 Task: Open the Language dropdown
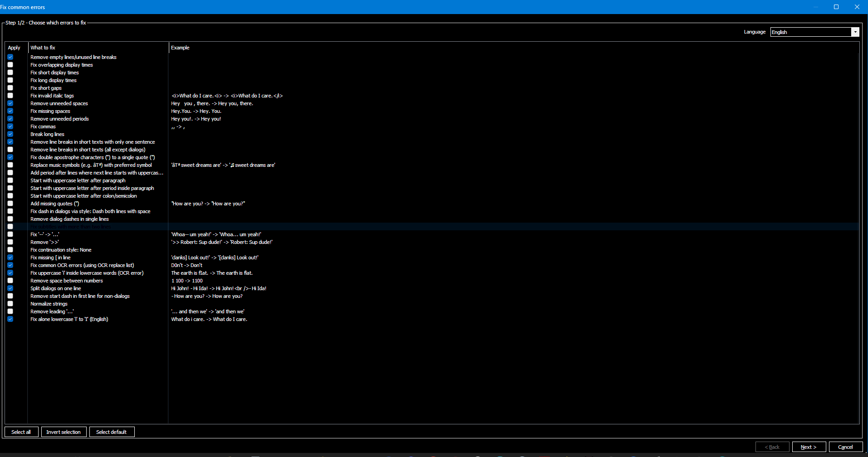(x=855, y=32)
